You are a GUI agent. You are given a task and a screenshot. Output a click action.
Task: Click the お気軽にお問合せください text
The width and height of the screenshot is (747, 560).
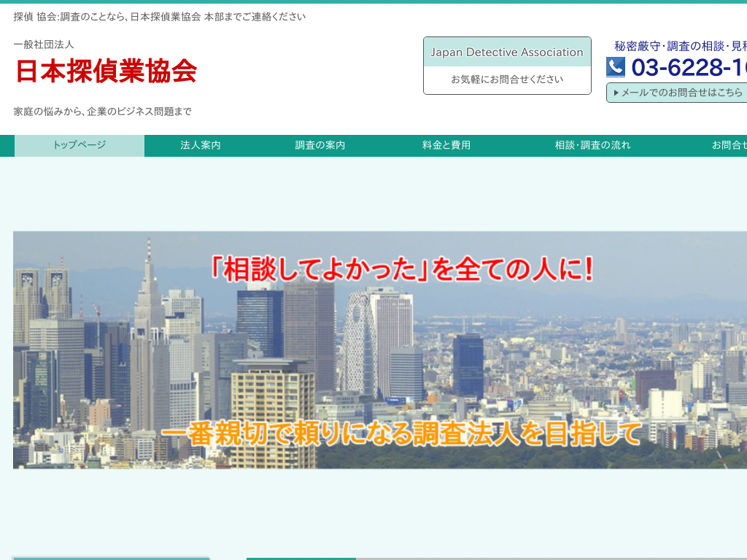tap(507, 79)
